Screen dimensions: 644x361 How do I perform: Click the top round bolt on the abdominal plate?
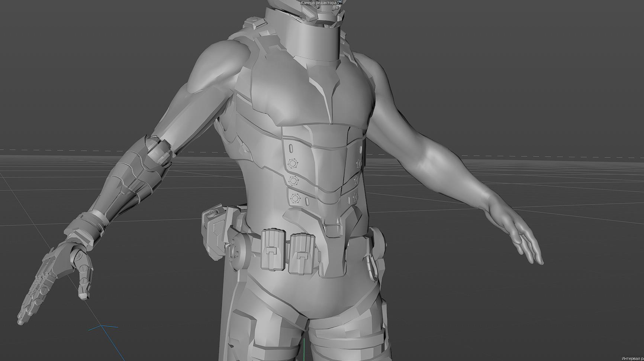pyautogui.click(x=293, y=163)
